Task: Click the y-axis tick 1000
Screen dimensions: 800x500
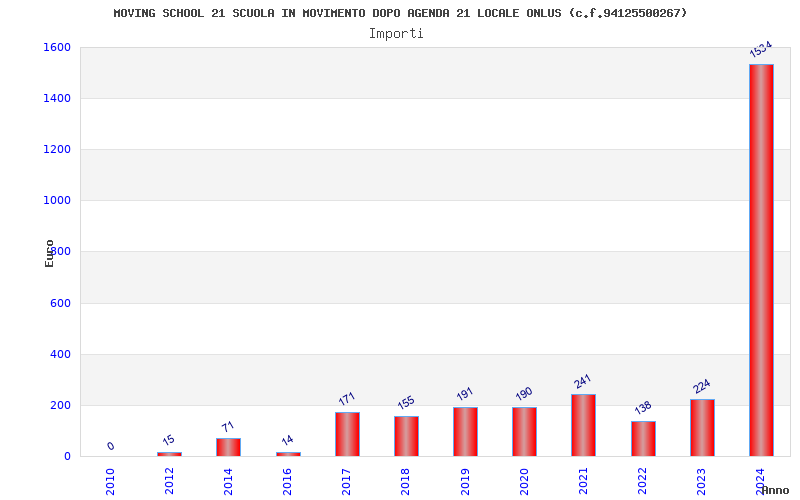Action: [x=57, y=201]
